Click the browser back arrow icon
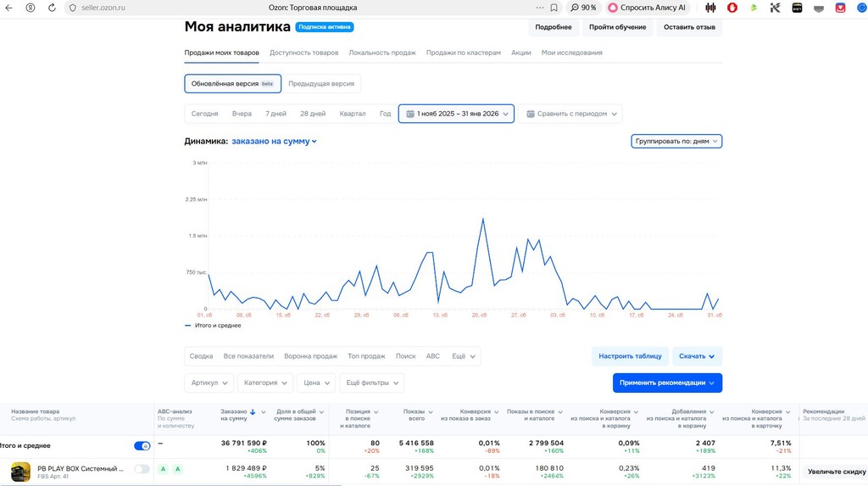This screenshot has width=868, height=486. pyautogui.click(x=8, y=8)
